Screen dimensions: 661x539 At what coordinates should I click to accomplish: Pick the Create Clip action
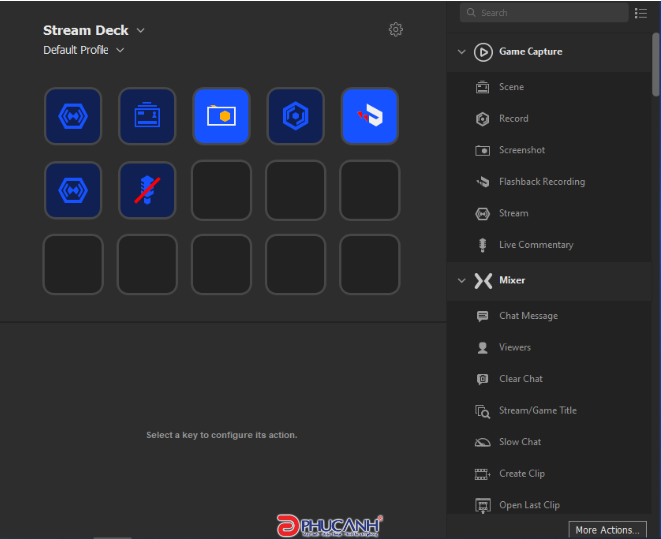(549, 474)
